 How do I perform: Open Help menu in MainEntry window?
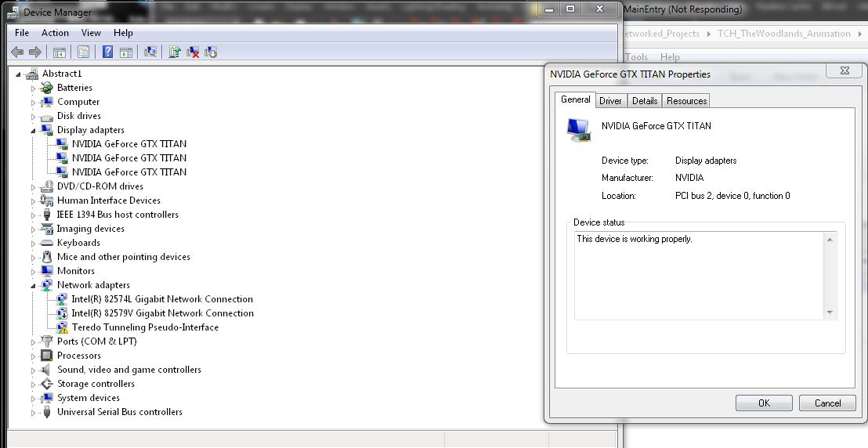[x=670, y=57]
